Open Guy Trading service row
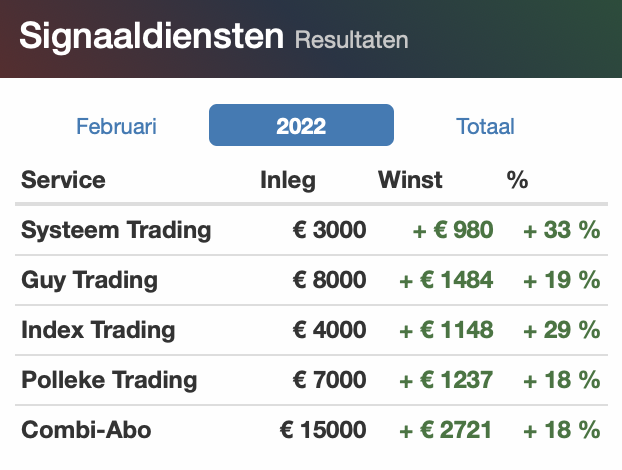622x470 pixels. (311, 280)
